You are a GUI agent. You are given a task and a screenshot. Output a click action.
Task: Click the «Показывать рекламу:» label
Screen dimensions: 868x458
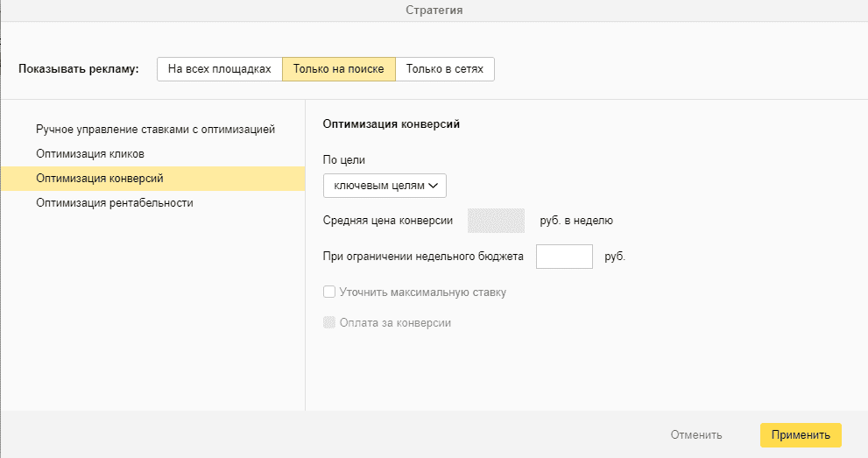click(79, 69)
